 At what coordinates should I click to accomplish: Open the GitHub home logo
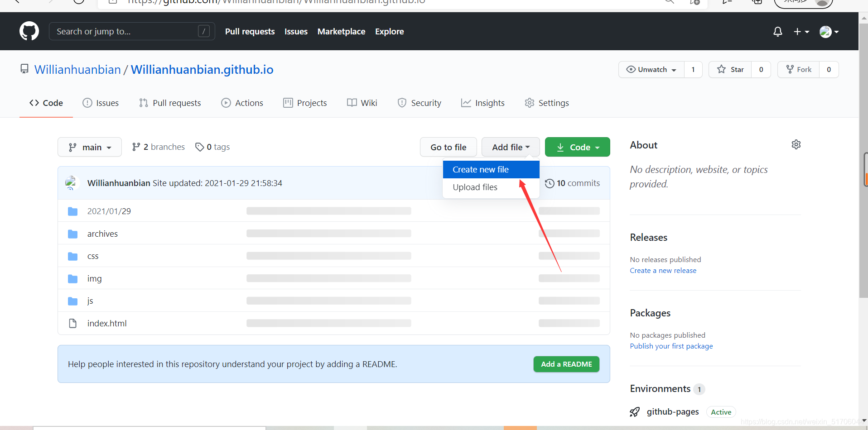click(x=29, y=31)
